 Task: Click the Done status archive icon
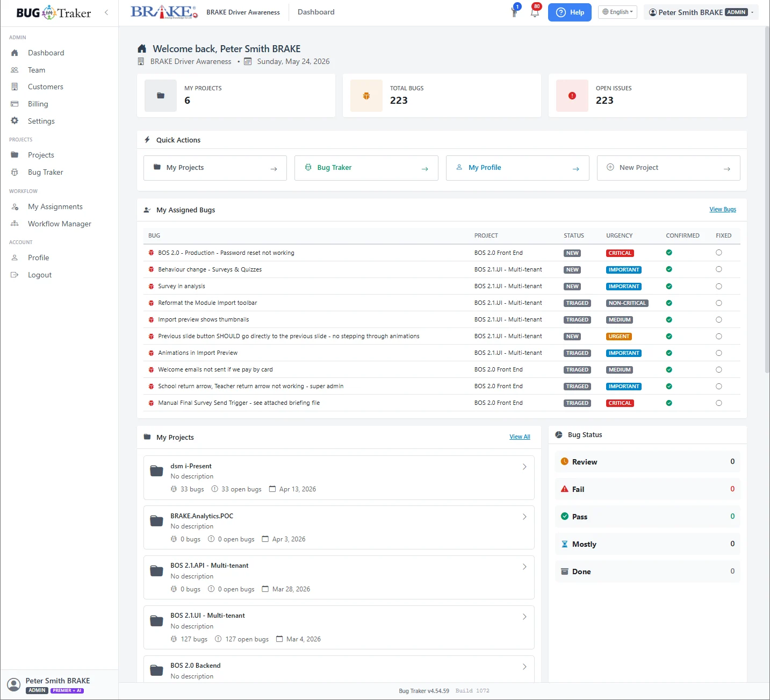pyautogui.click(x=565, y=572)
